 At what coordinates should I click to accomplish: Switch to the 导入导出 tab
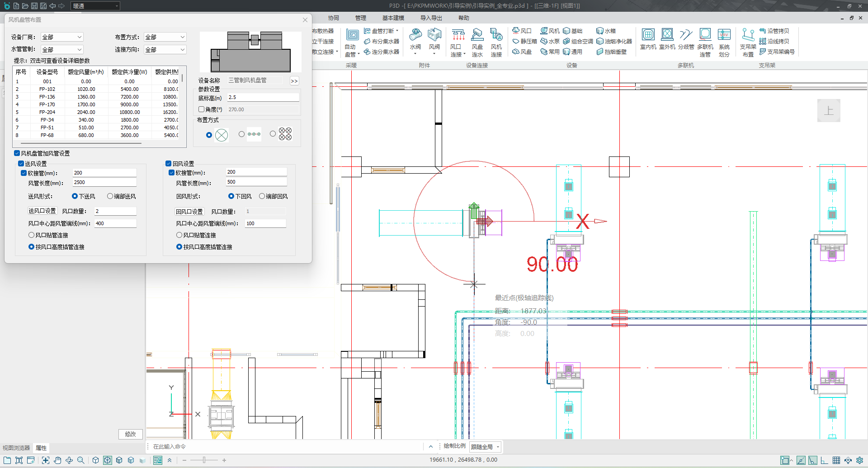coord(431,18)
